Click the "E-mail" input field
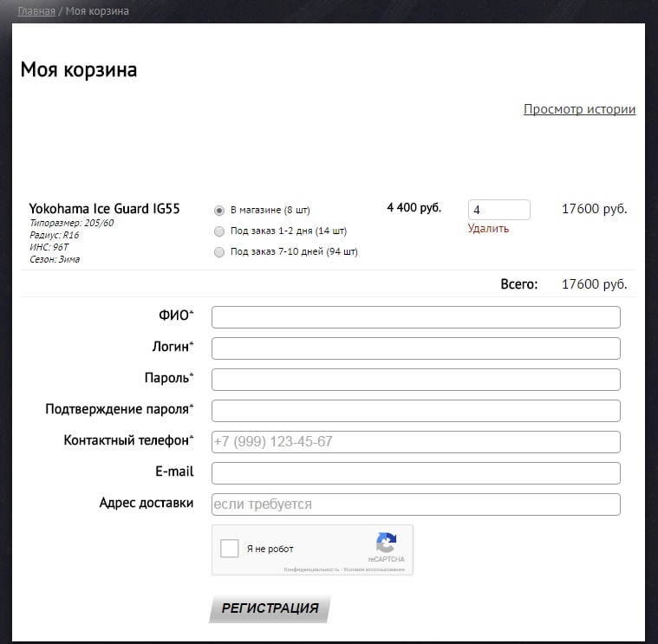Viewport: 658px width, 644px height. (x=415, y=473)
